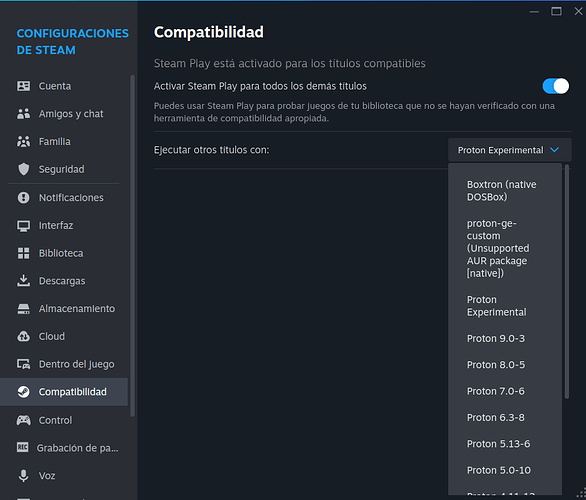The image size is (586, 500).
Task: Maximize the Steam settings window
Action: point(556,12)
